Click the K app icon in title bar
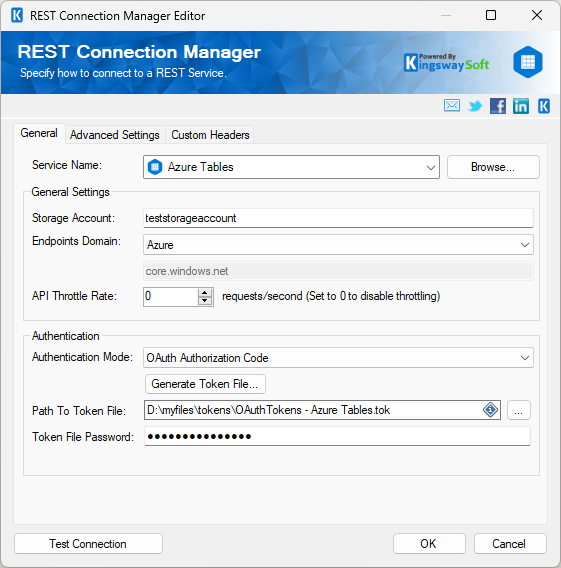Image resolution: width=561 pixels, height=568 pixels. [x=17, y=16]
